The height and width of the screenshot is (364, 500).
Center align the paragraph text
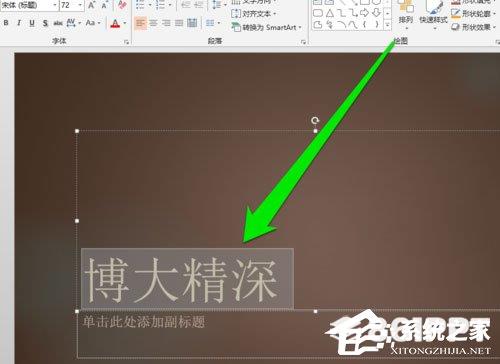[154, 23]
